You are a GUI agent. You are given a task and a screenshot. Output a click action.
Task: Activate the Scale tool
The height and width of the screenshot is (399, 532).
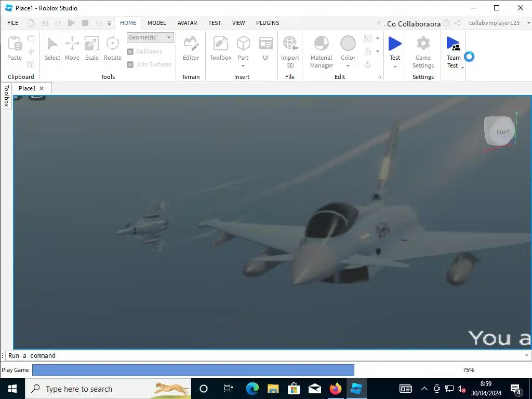coord(91,48)
